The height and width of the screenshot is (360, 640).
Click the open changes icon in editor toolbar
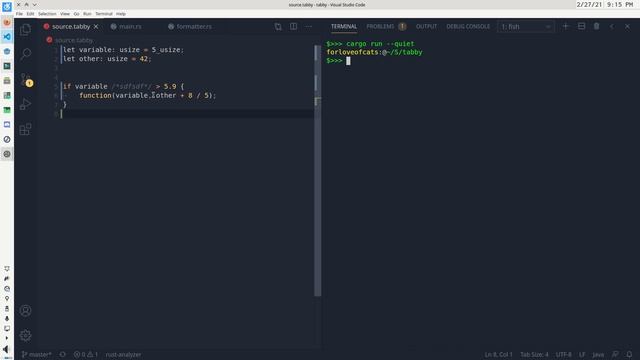point(278,27)
